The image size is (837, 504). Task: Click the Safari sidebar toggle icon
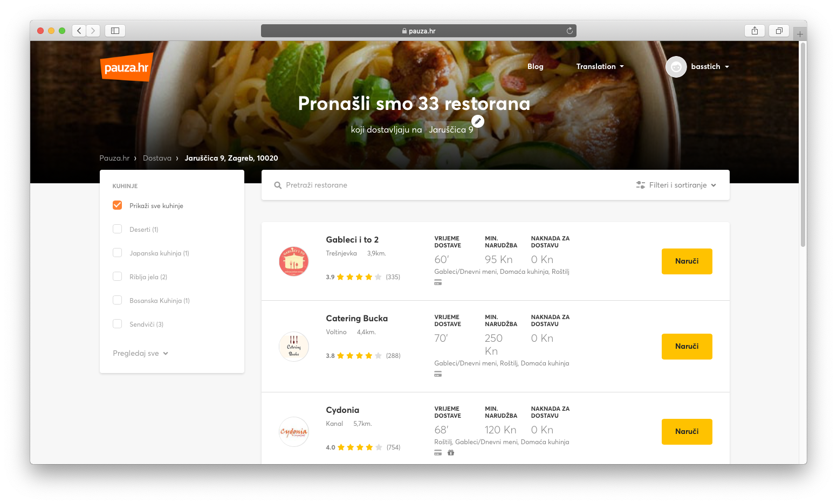(115, 31)
